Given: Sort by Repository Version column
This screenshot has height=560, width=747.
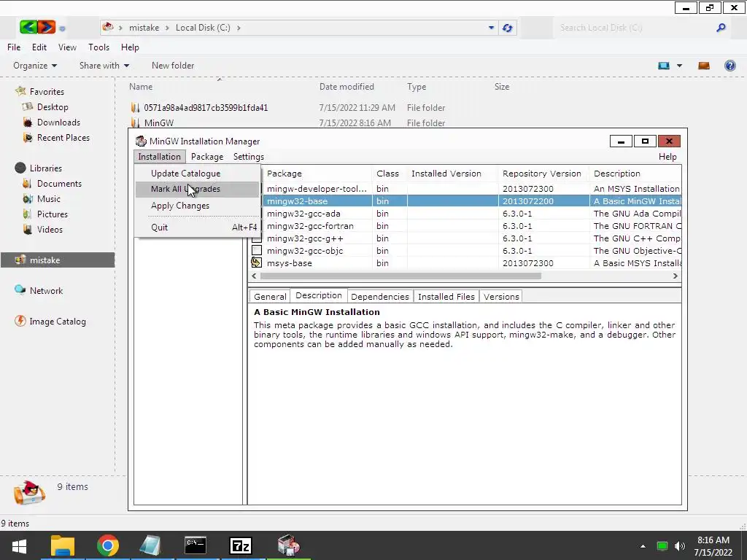Looking at the screenshot, I should (x=542, y=174).
